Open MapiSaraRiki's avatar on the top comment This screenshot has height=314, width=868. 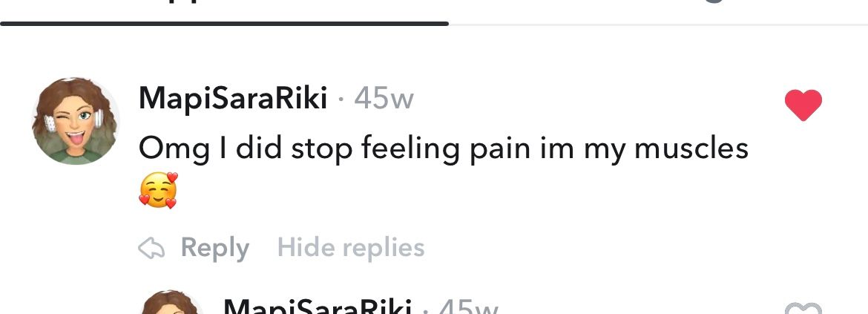pos(75,121)
